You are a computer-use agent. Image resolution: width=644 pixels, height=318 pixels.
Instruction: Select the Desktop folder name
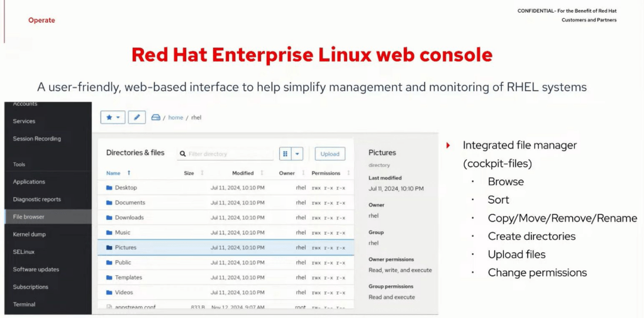pyautogui.click(x=126, y=188)
